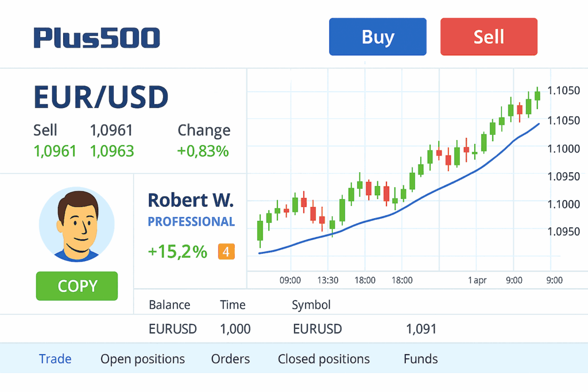Open the Open positions tab
This screenshot has width=588, height=392.
pyautogui.click(x=142, y=359)
